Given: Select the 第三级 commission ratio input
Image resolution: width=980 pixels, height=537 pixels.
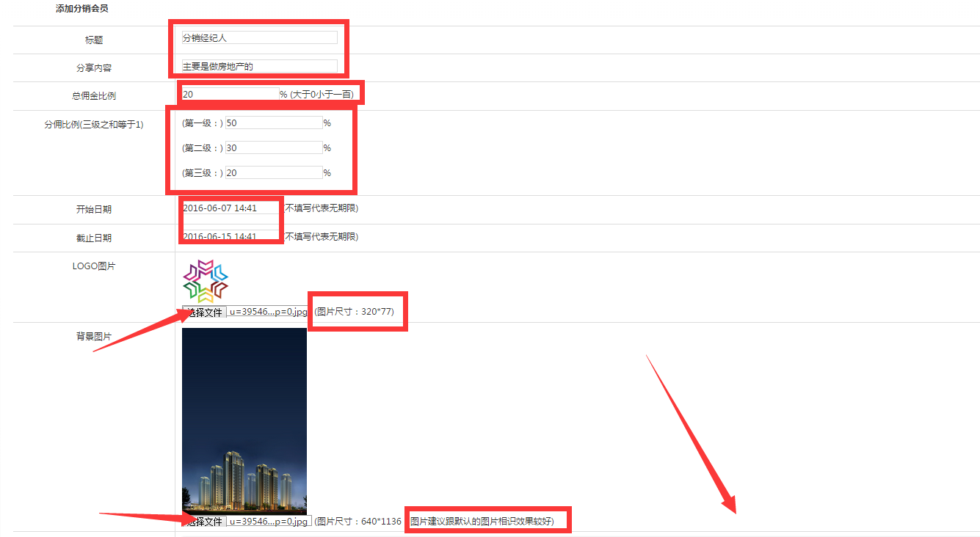Looking at the screenshot, I should [273, 173].
